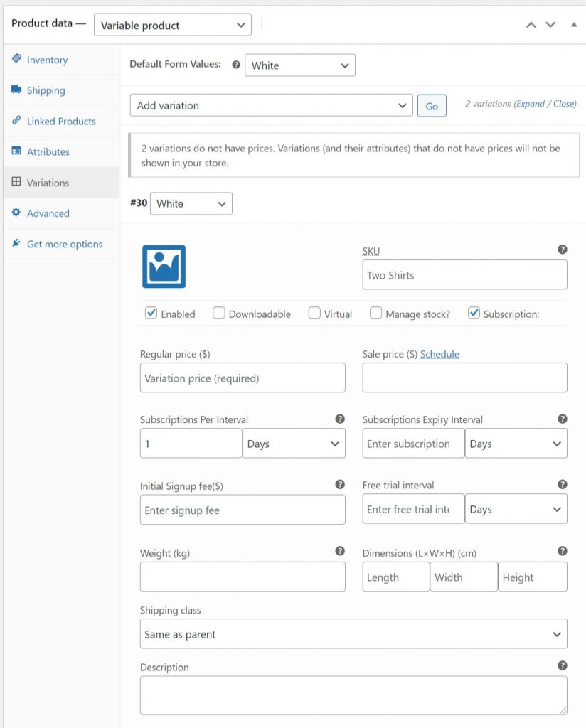586x728 pixels.
Task: Open the Add variation dropdown
Action: [x=270, y=104]
